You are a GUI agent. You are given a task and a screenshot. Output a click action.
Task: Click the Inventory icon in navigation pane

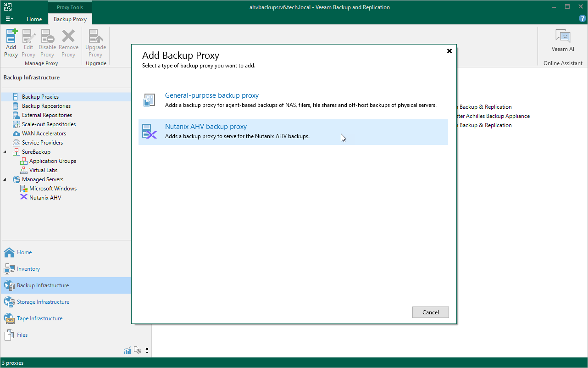[9, 269]
